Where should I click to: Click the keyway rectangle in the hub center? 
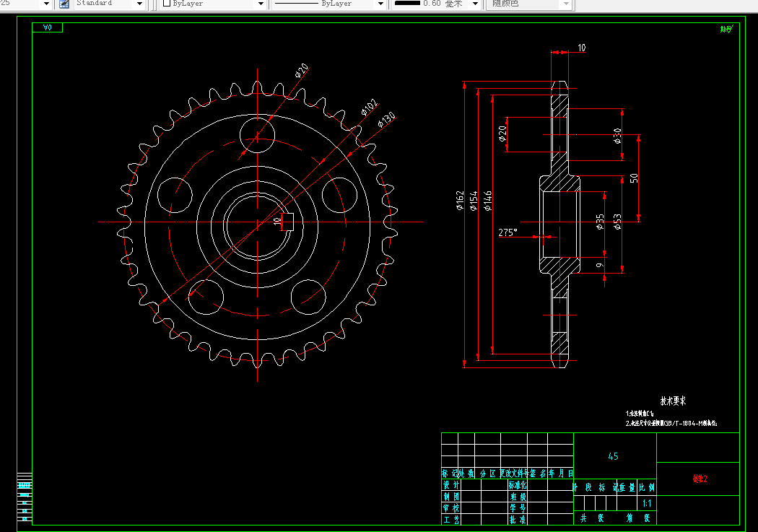(x=287, y=222)
